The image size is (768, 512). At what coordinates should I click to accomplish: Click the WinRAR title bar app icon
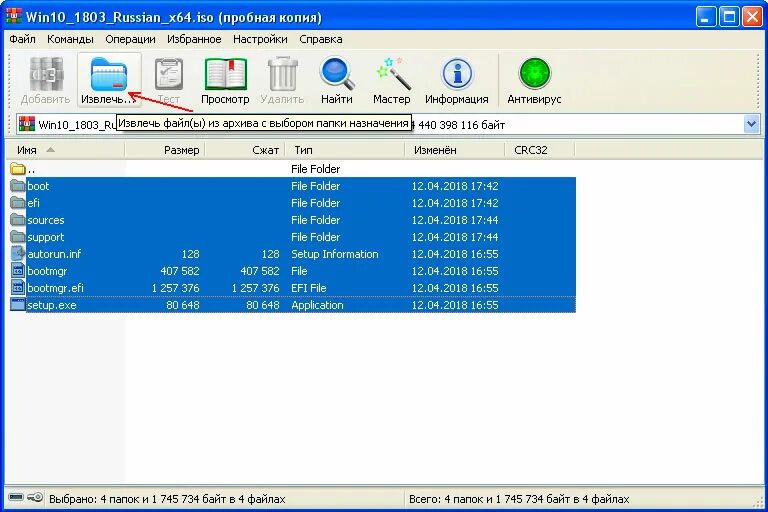coord(13,16)
